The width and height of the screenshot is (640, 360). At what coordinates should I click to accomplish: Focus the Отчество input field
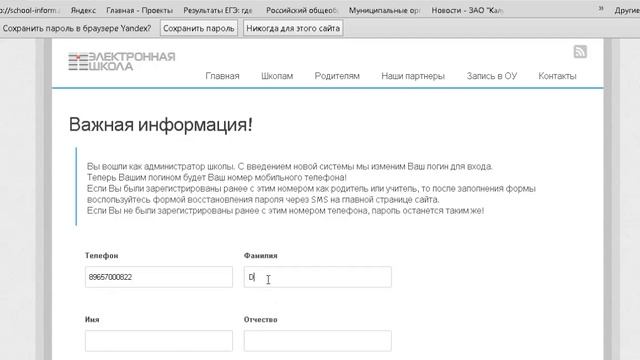(318, 341)
